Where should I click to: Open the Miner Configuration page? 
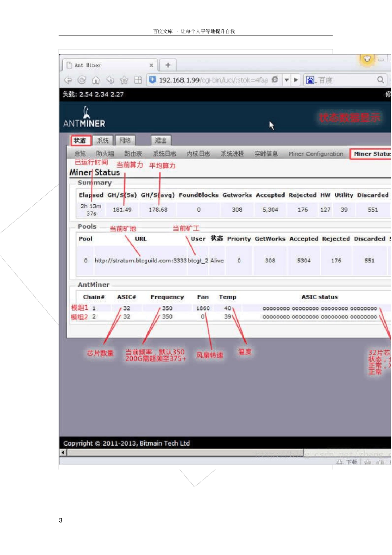(316, 154)
